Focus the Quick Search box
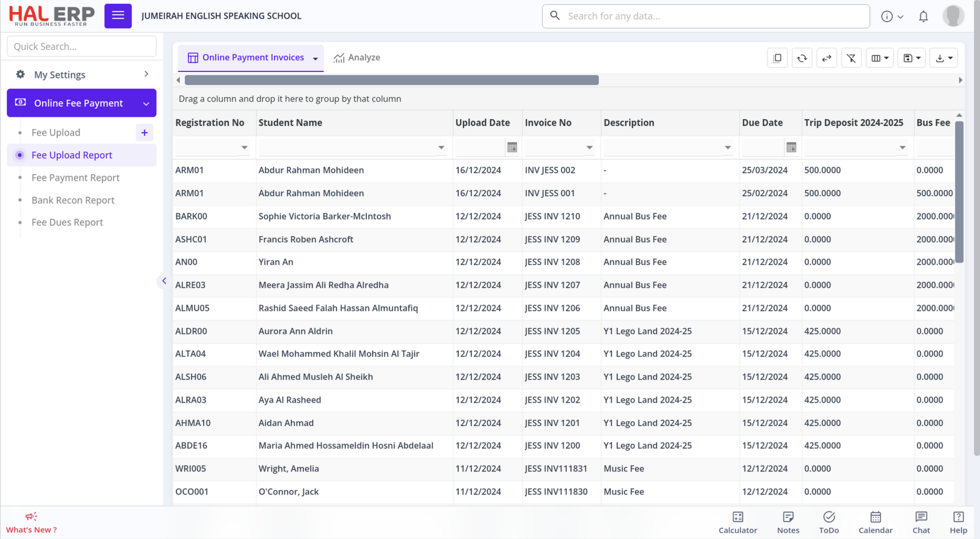Screen dimensions: 980x539 (81, 46)
